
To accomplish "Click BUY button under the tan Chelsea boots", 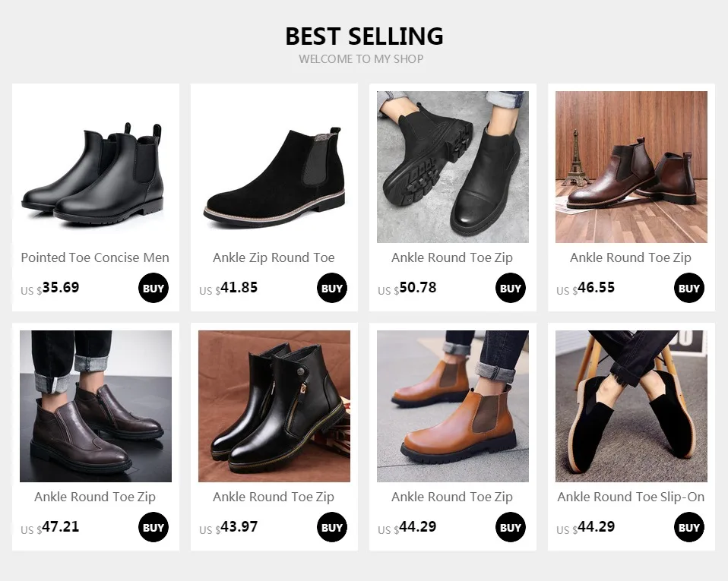I will point(510,527).
